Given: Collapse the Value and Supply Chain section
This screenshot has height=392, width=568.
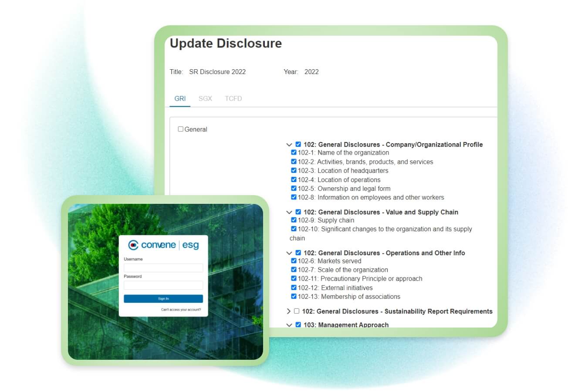Looking at the screenshot, I should coord(289,212).
